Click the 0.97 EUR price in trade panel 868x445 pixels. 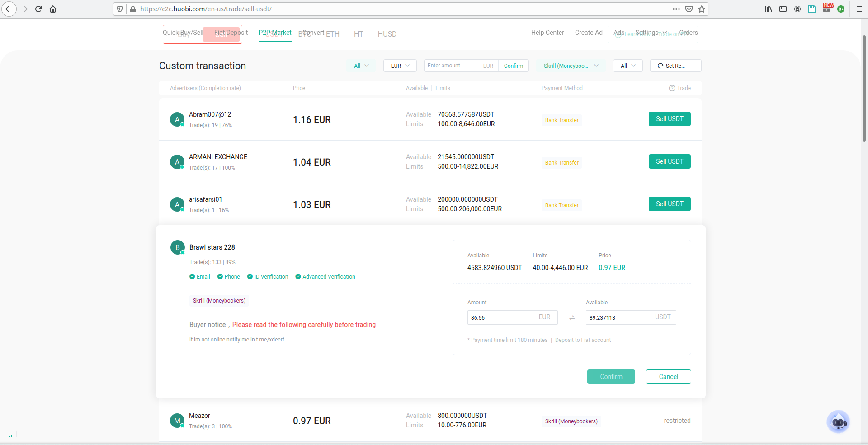click(612, 268)
